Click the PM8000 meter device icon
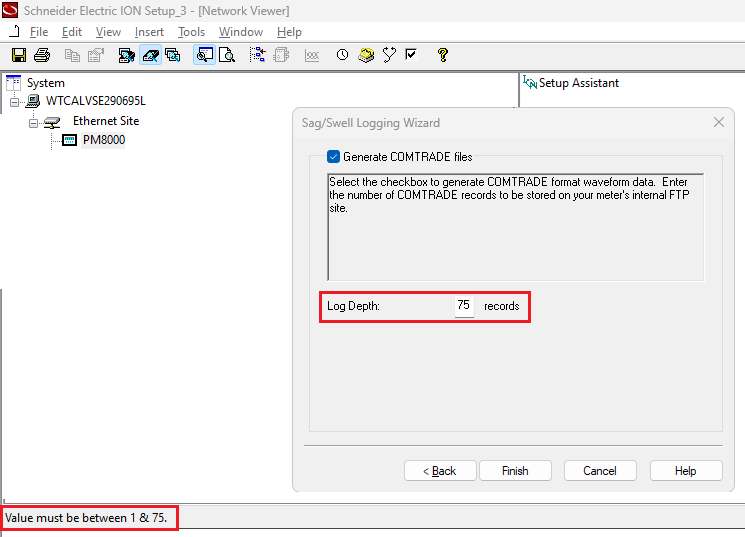This screenshot has width=745, height=537. [x=69, y=140]
